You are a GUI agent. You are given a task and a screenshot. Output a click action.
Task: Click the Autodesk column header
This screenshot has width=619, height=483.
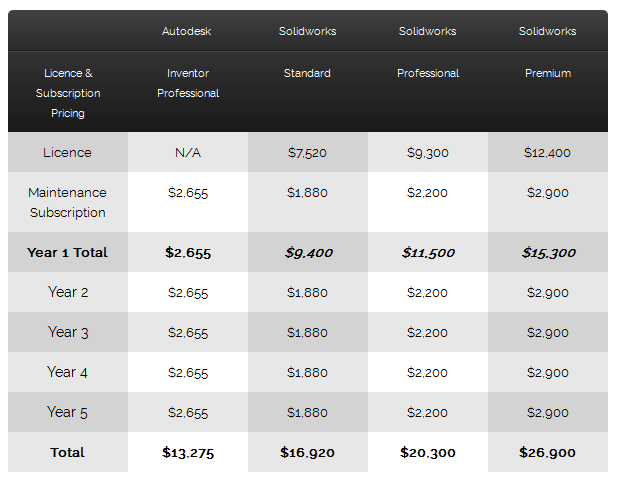186,31
